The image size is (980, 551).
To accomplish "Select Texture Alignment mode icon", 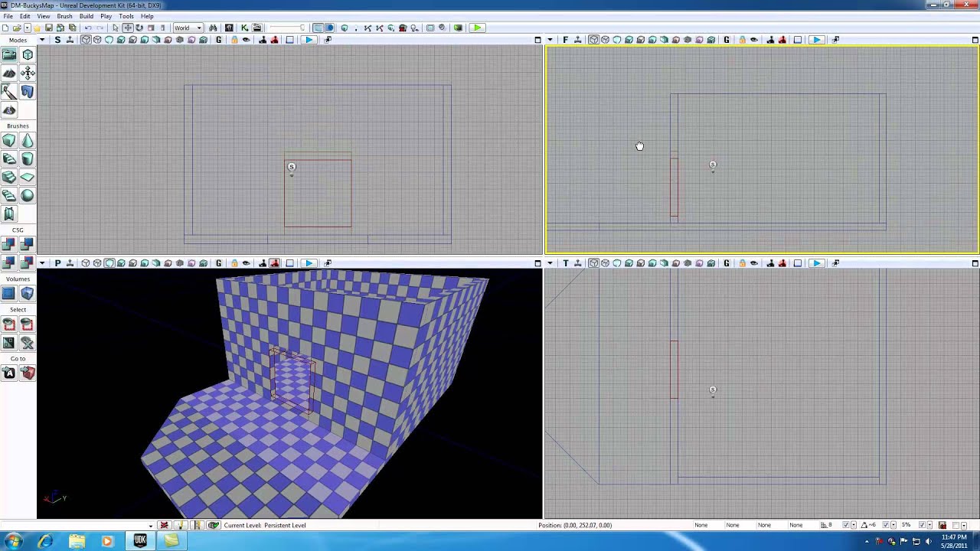I will 28,73.
